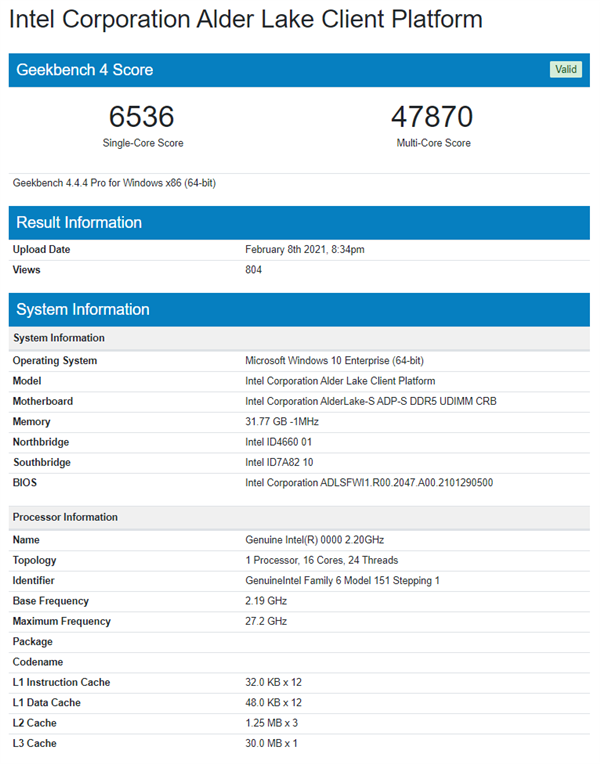This screenshot has height=764, width=600.
Task: Click the BIOS version string
Action: [x=369, y=483]
